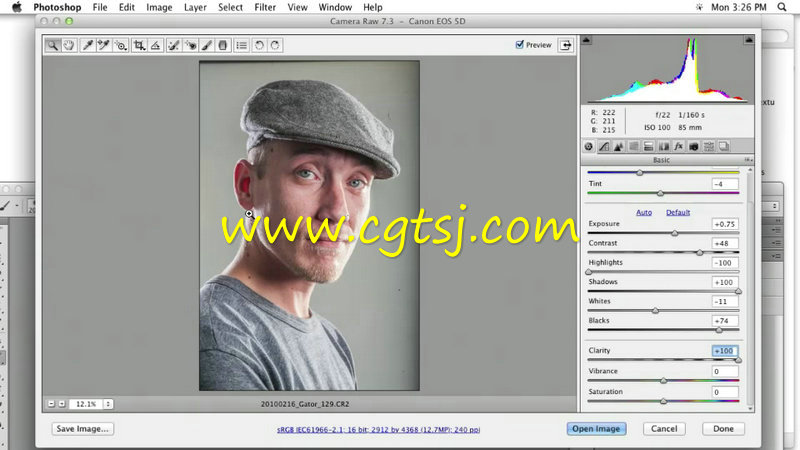Open the Presets panel icon
Viewport: 800px width, 450px height.
point(709,146)
